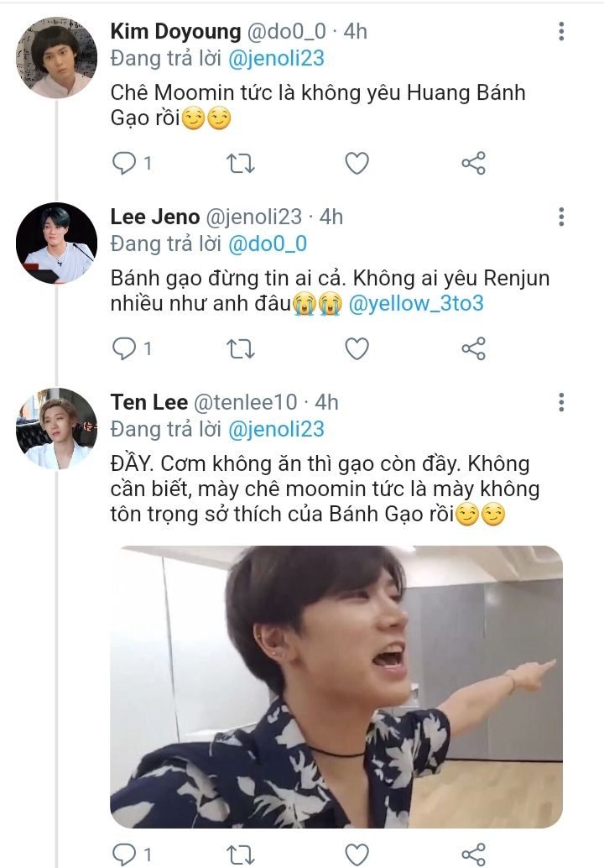
Task: Retweet Lee Jeno's tweet
Action: (242, 348)
